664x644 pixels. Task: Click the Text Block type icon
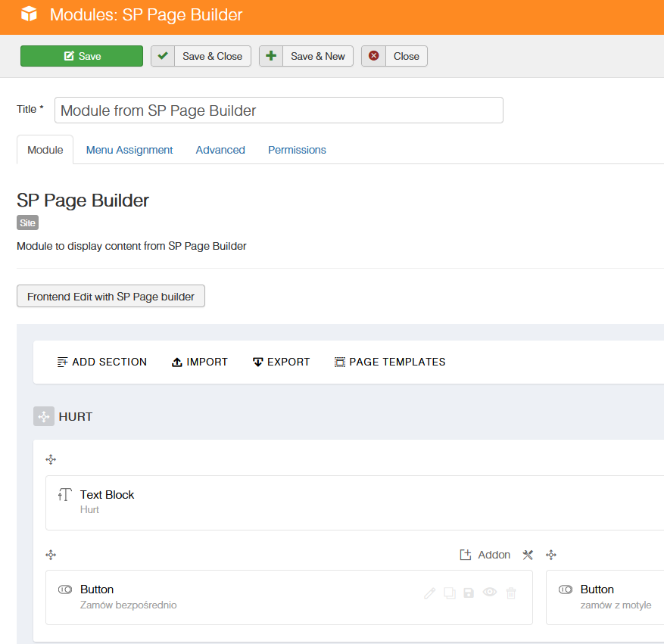point(65,494)
